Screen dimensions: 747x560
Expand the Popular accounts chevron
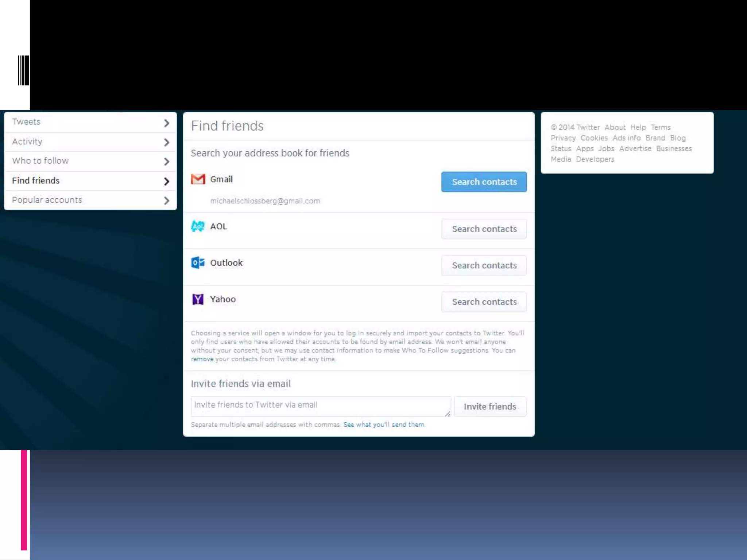pyautogui.click(x=166, y=201)
